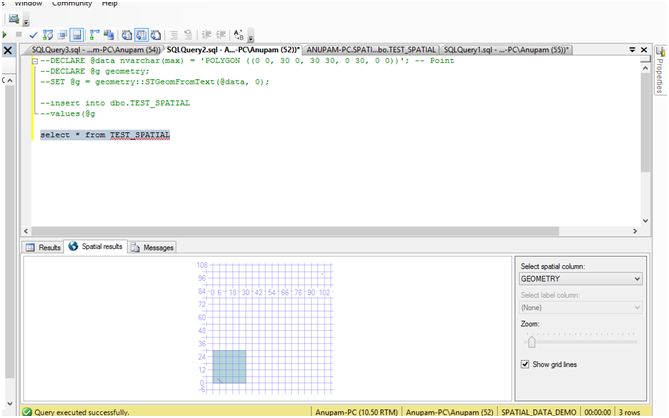Open the Help menu
This screenshot has height=418, width=669.
(x=110, y=4)
